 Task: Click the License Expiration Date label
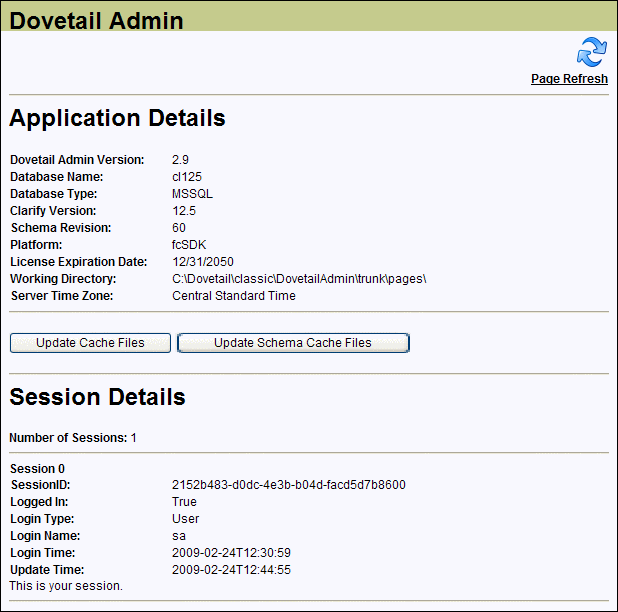point(78,262)
